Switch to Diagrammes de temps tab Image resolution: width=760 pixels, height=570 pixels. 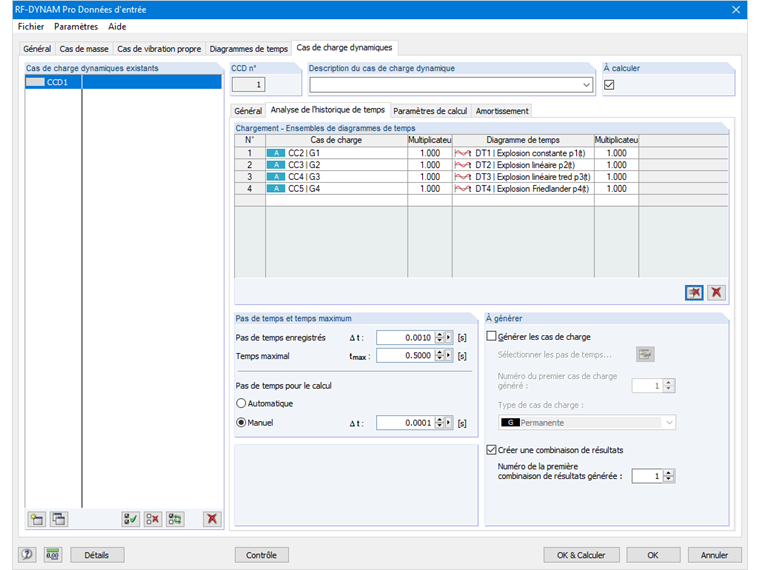249,49
